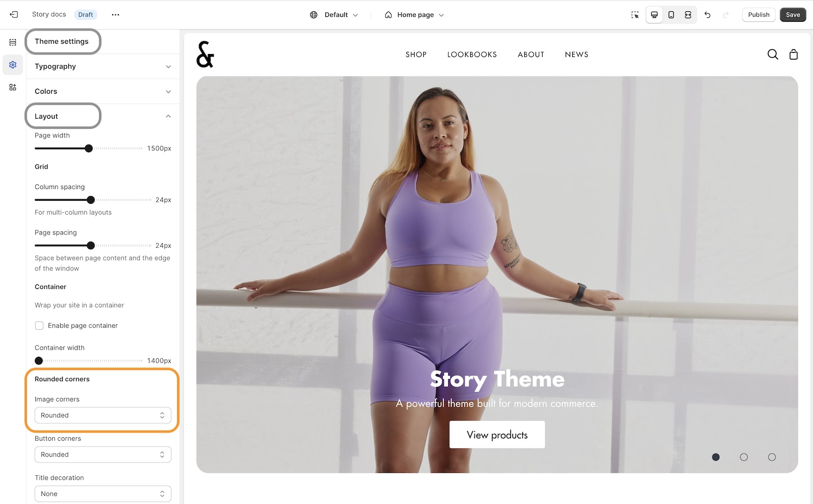Viewport: 813px width, 504px height.
Task: Select the third slideshow dot
Action: click(x=772, y=457)
